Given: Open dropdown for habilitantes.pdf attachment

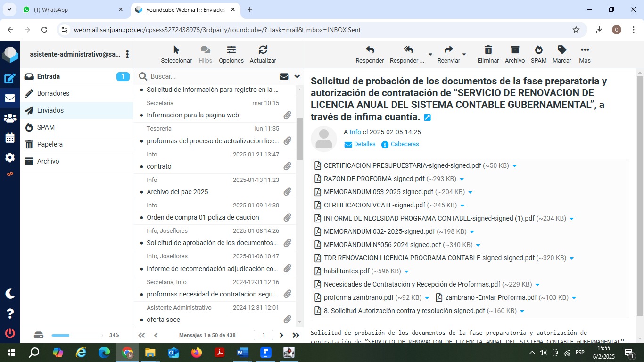Looking at the screenshot, I should coord(407,271).
